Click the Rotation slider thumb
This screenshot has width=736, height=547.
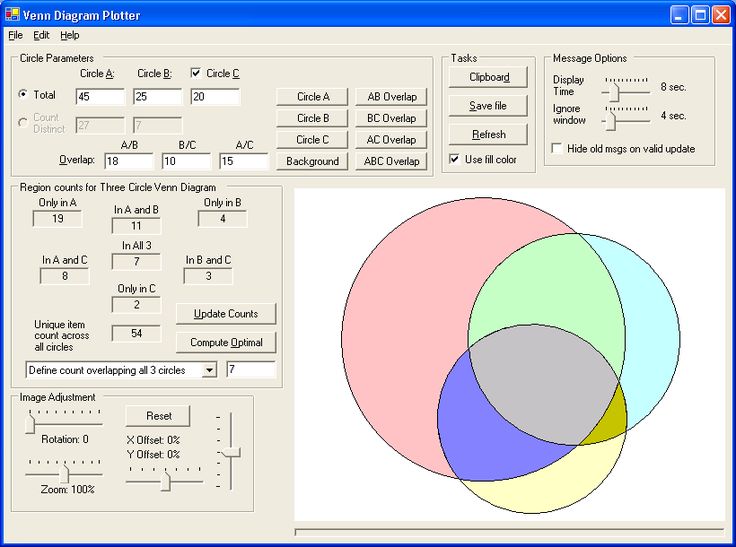30,424
